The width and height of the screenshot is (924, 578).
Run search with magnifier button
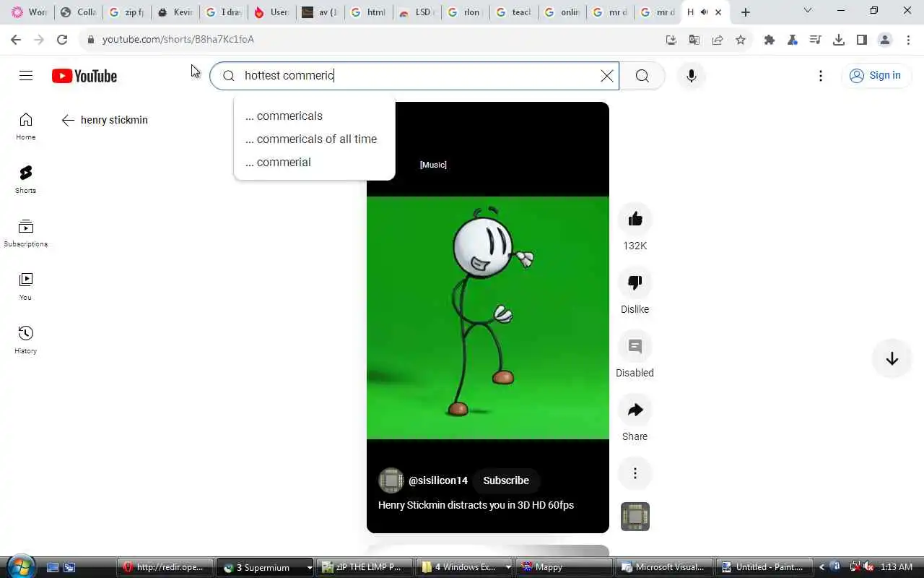click(642, 76)
